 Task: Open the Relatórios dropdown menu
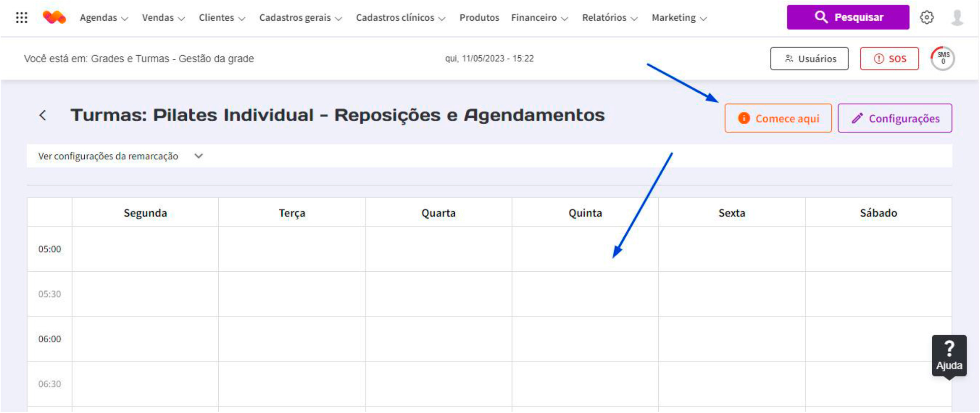pos(609,18)
